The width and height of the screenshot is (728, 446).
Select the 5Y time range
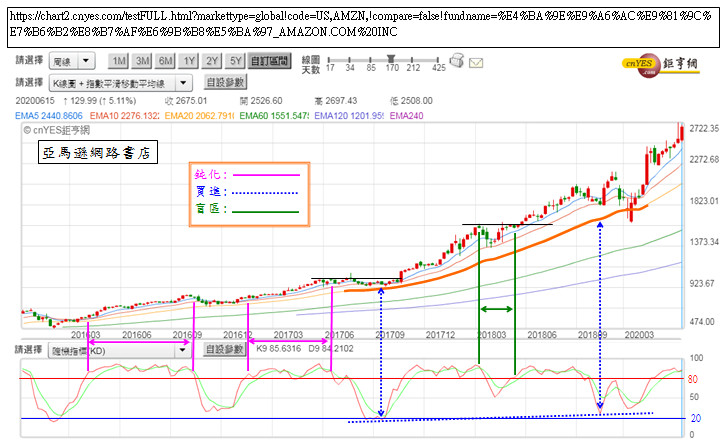[x=235, y=61]
